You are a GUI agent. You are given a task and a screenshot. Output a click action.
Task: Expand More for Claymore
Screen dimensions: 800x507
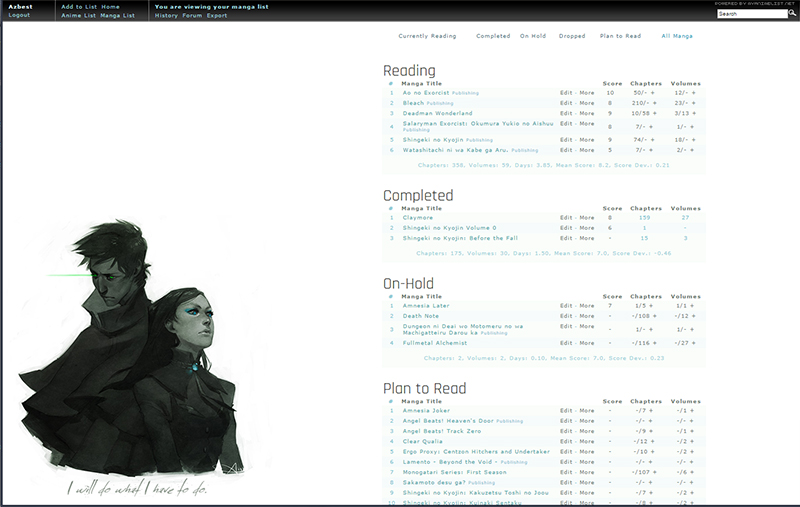pyautogui.click(x=587, y=217)
